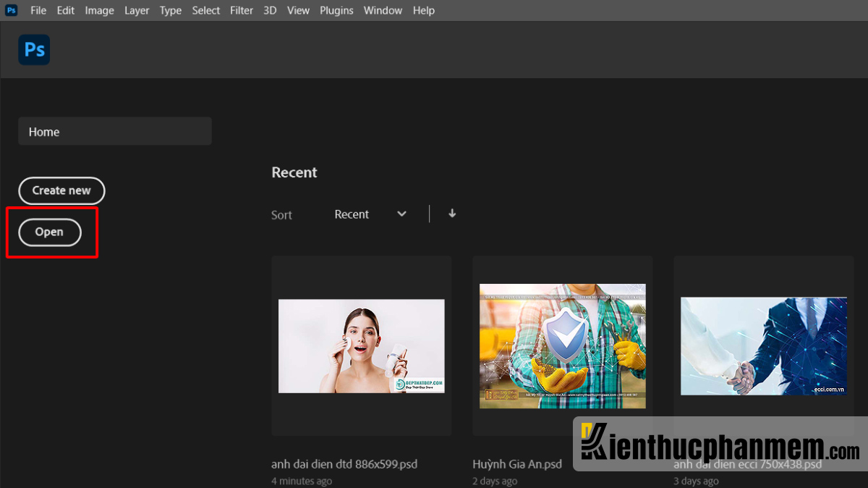Click the Open button

tap(49, 232)
